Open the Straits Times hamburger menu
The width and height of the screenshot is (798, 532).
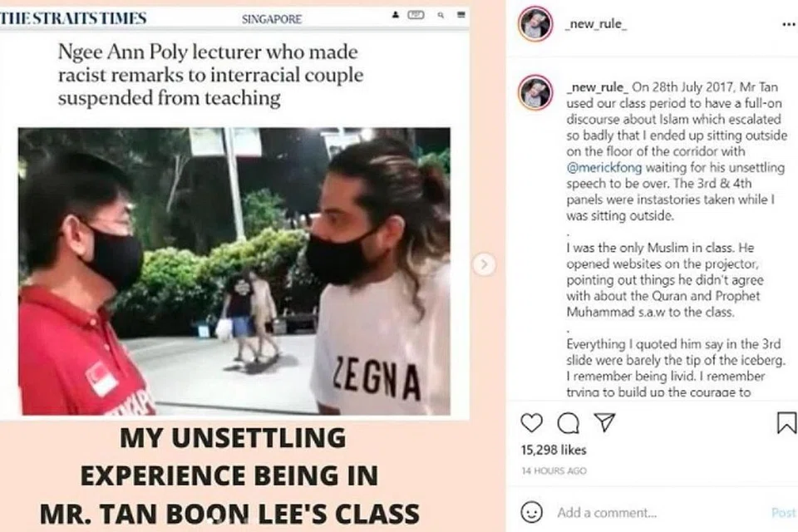(461, 15)
